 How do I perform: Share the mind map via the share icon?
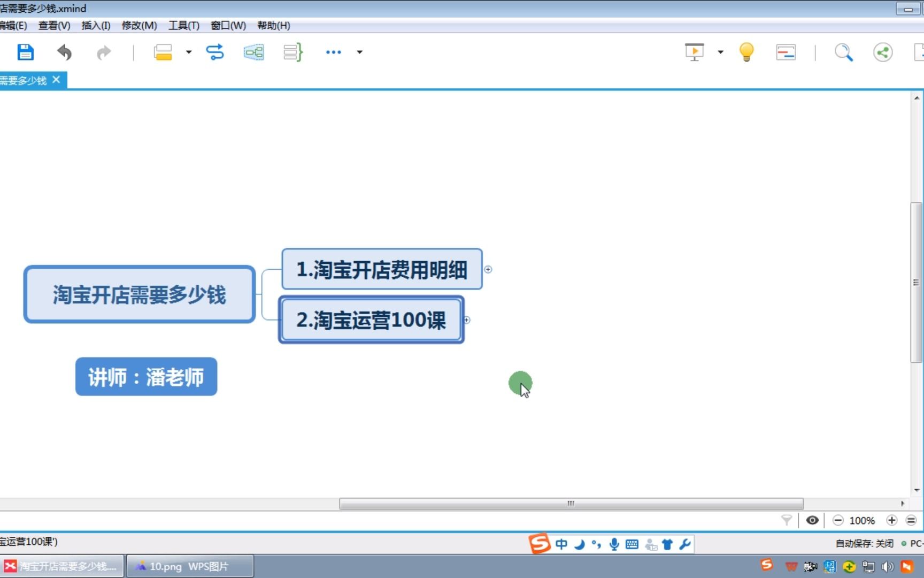[883, 52]
